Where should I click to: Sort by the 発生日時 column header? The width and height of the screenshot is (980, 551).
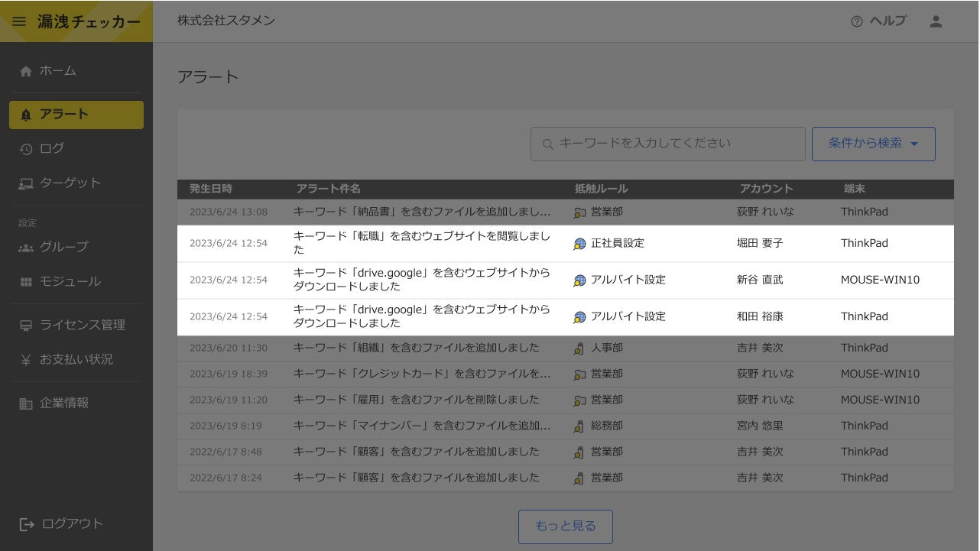point(211,189)
